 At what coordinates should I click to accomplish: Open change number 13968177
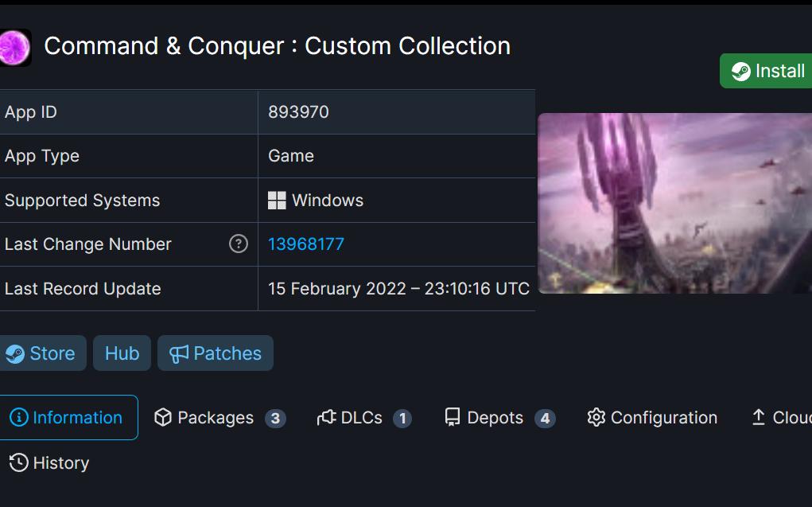[x=305, y=244]
